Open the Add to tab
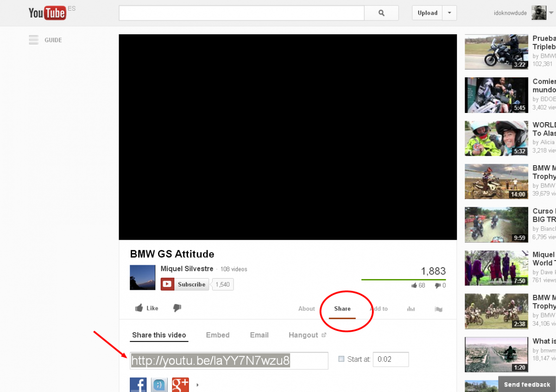 coord(379,309)
